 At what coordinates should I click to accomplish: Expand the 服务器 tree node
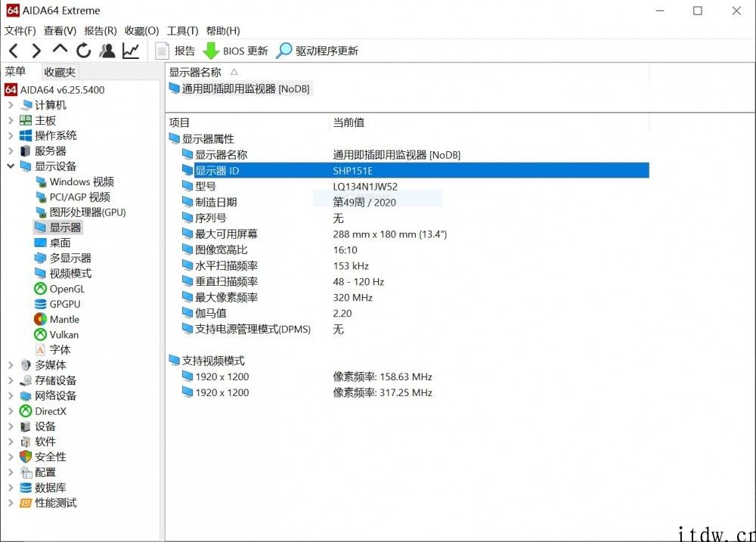[x=11, y=151]
